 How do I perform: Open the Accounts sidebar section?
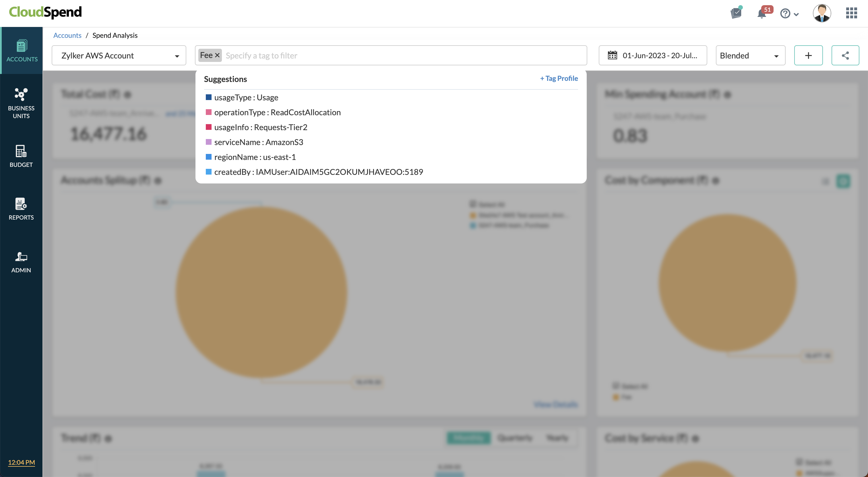[x=22, y=50]
